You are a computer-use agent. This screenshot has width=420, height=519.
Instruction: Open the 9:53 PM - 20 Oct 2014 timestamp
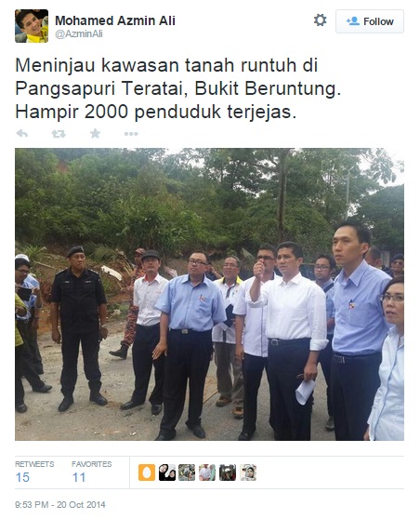[60, 504]
